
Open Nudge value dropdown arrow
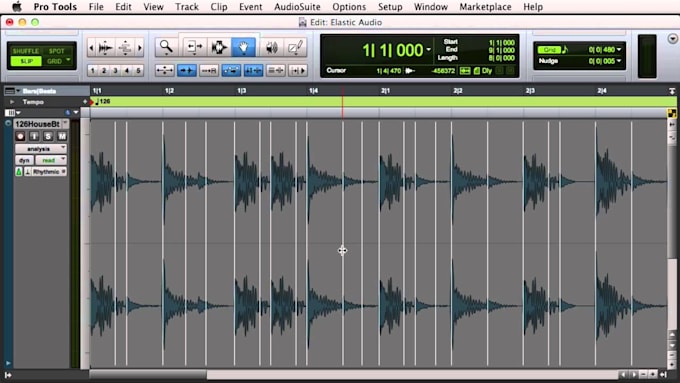click(x=619, y=61)
